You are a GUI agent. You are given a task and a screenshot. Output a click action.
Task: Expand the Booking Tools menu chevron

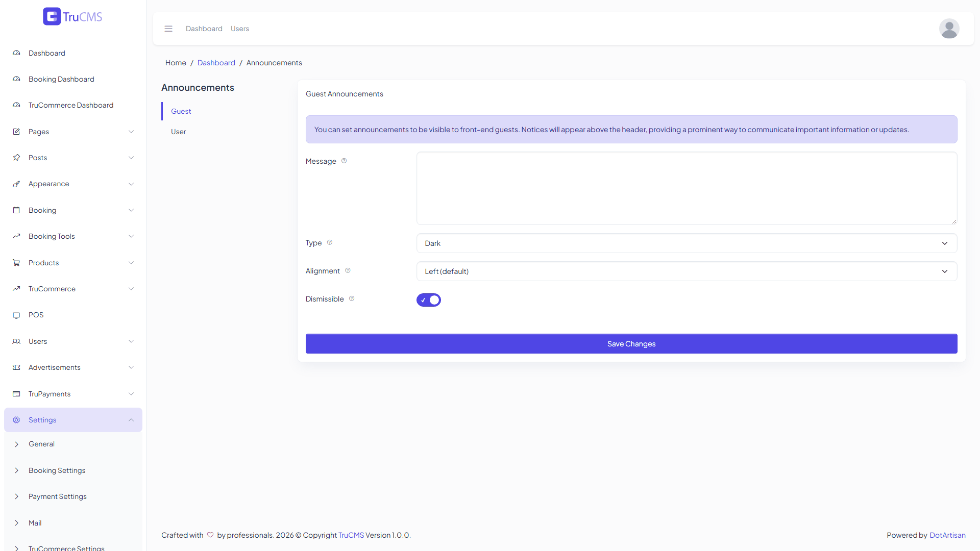coord(131,236)
